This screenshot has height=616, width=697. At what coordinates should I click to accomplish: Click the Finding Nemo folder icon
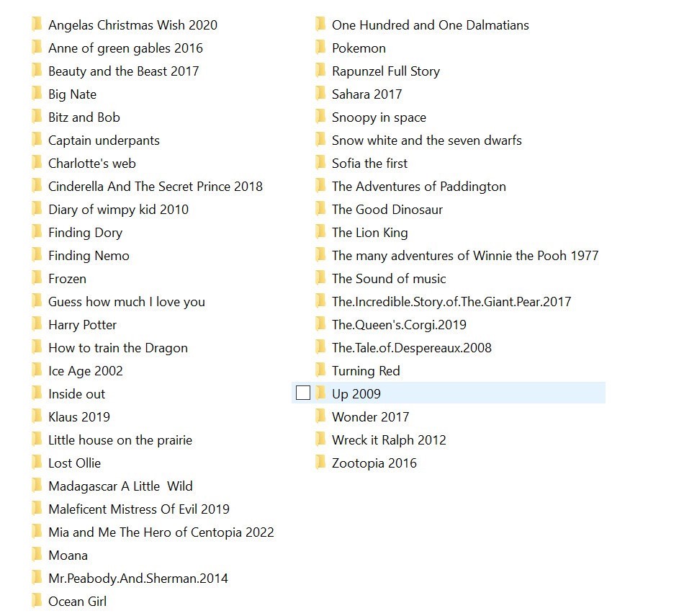pos(37,255)
